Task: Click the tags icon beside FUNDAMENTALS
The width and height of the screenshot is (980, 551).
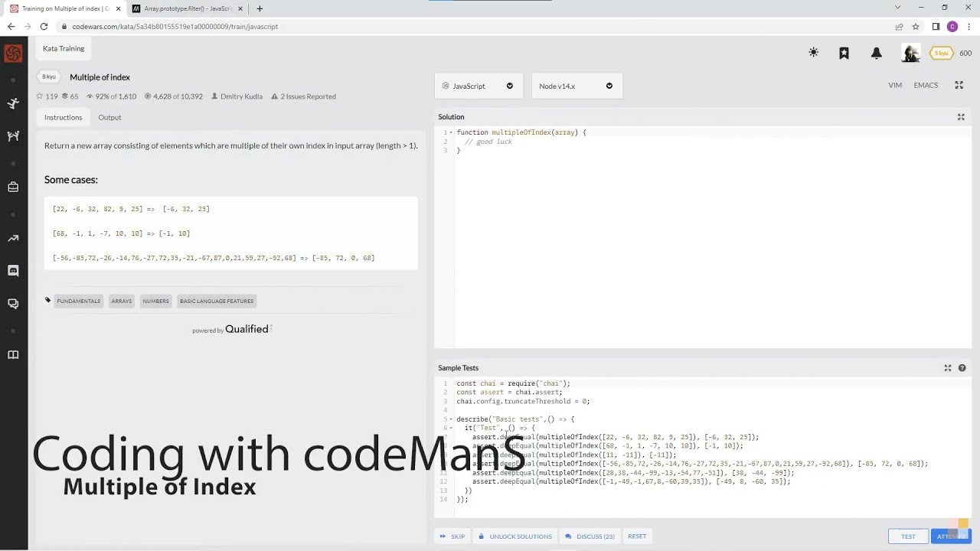Action: 47,301
